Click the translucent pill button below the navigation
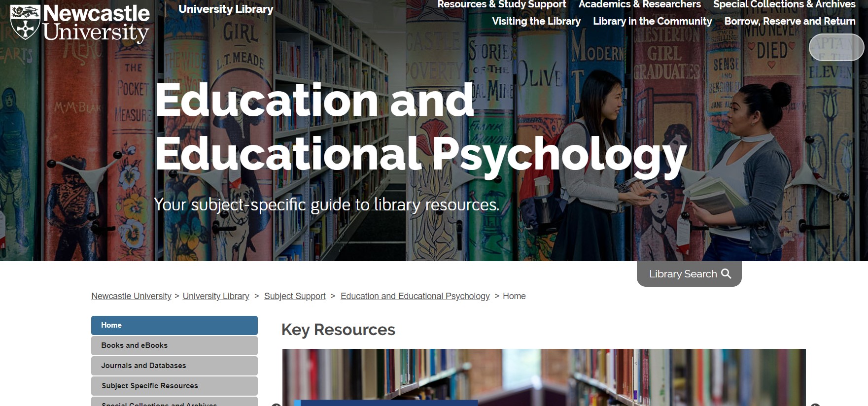This screenshot has width=868, height=406. coord(836,47)
